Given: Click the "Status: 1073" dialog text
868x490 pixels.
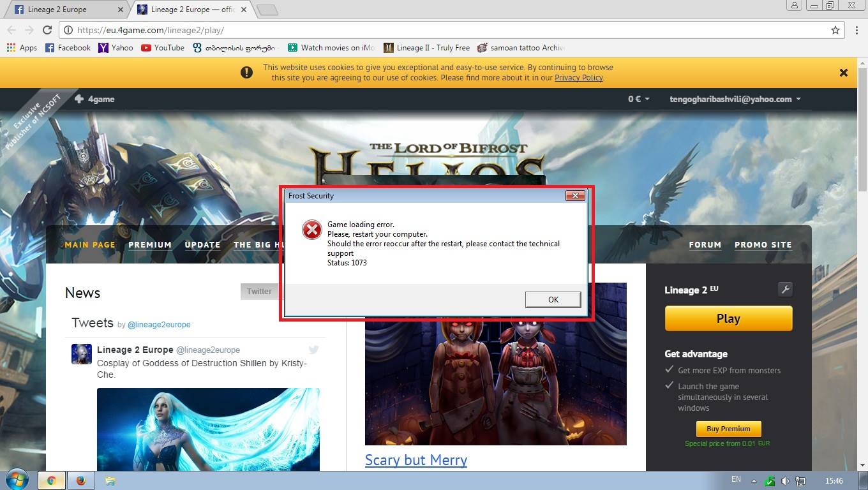Looking at the screenshot, I should pyautogui.click(x=347, y=263).
